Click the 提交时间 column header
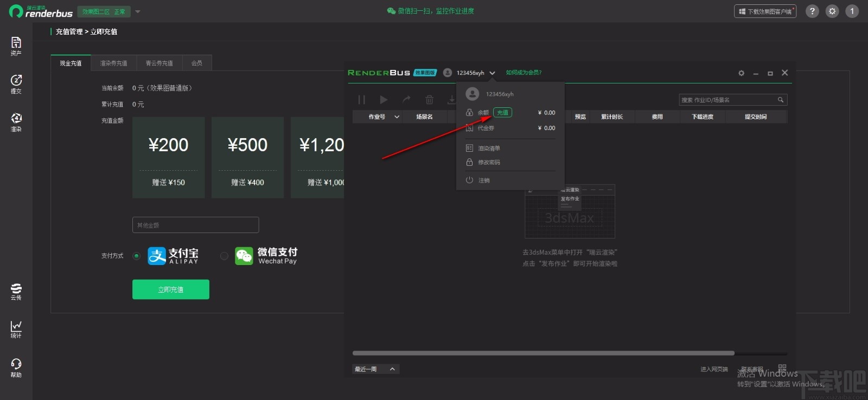This screenshot has height=400, width=868. coord(756,117)
